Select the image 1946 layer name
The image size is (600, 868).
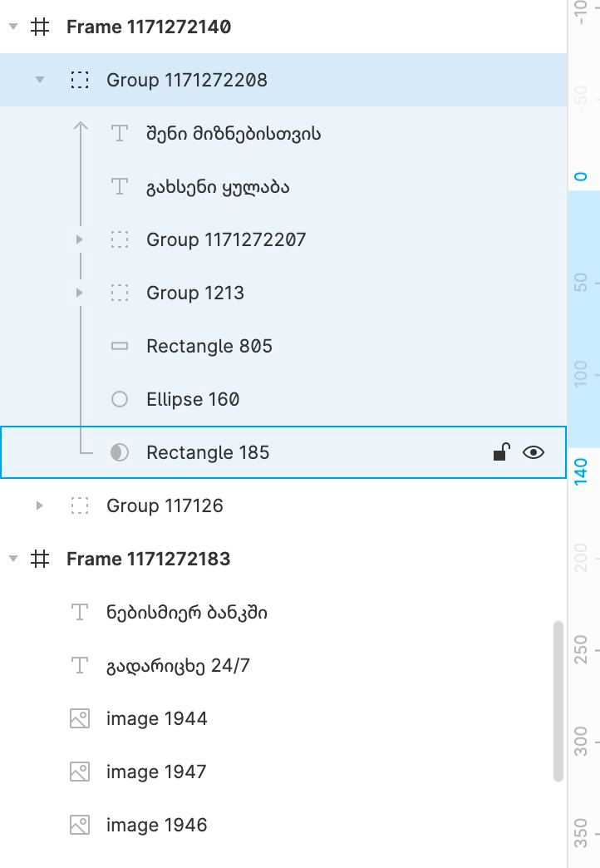click(156, 825)
